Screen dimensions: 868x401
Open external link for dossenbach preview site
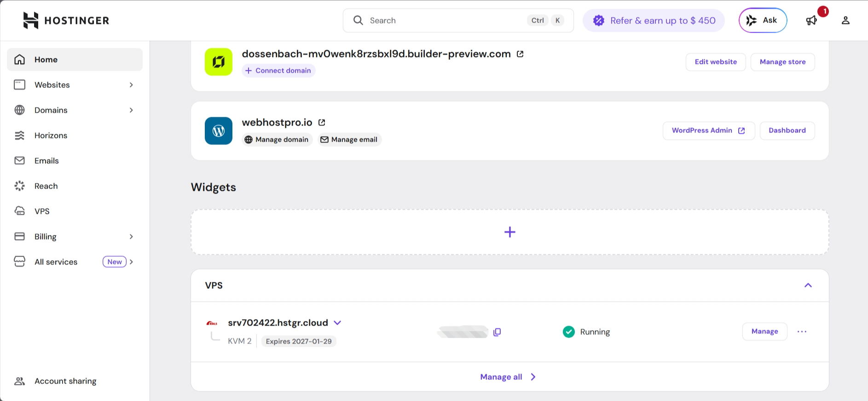(x=520, y=54)
